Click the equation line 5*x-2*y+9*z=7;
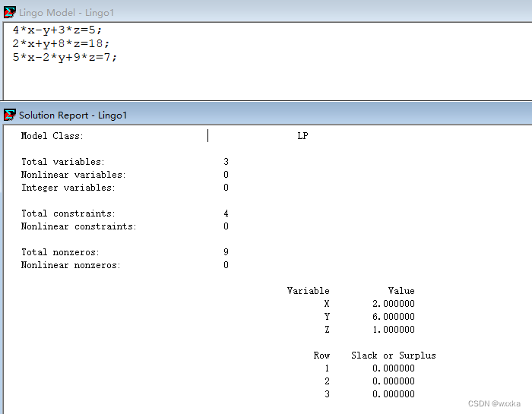Screen dimensions: 532x414 65,57
